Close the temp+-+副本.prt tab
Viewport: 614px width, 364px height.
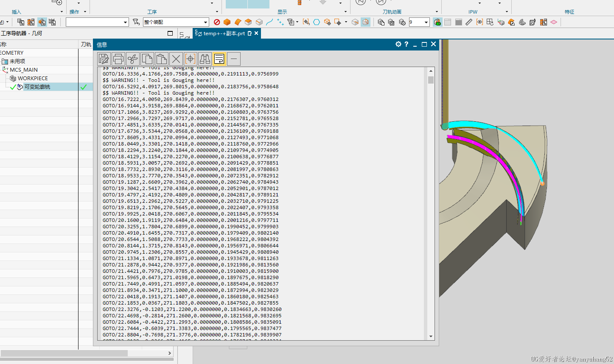click(256, 33)
